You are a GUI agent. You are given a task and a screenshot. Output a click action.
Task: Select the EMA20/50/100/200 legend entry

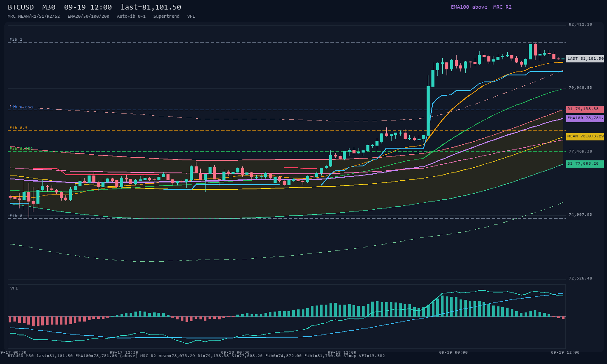point(88,16)
